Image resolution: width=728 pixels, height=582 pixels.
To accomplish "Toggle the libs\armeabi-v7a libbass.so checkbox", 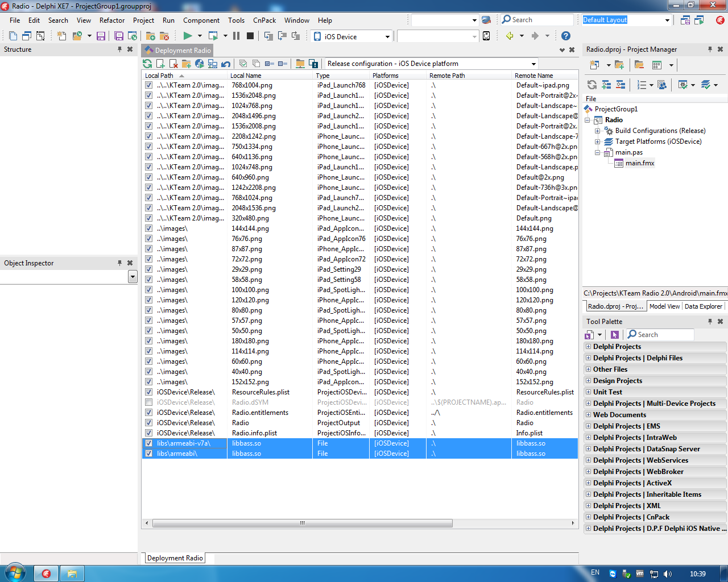I will point(148,443).
